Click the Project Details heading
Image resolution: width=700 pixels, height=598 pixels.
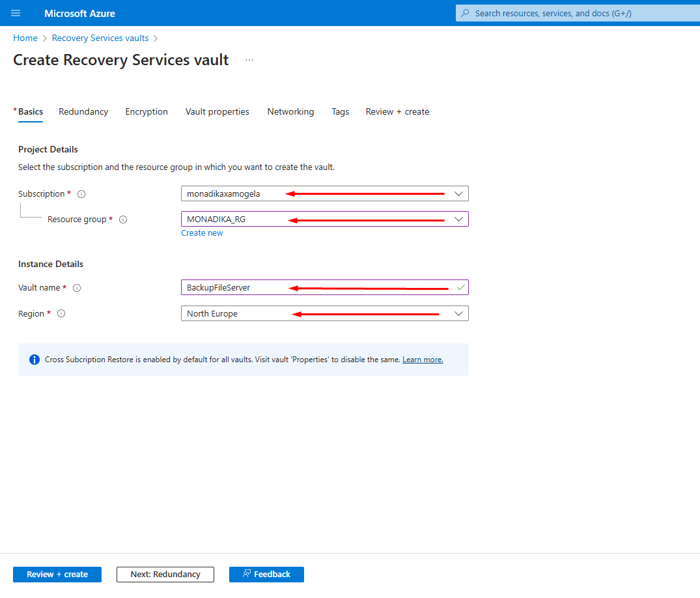click(48, 149)
